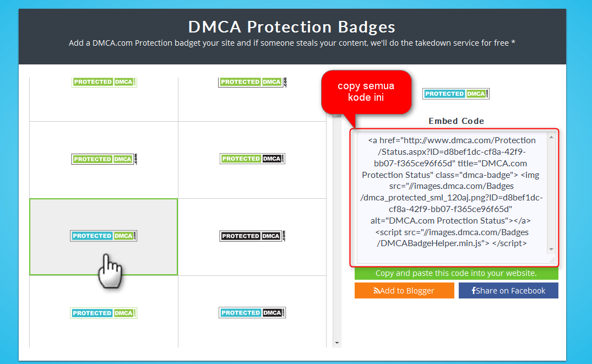The width and height of the screenshot is (592, 364).
Task: Click the embed code box's scroll-up arrow
Action: [551, 137]
